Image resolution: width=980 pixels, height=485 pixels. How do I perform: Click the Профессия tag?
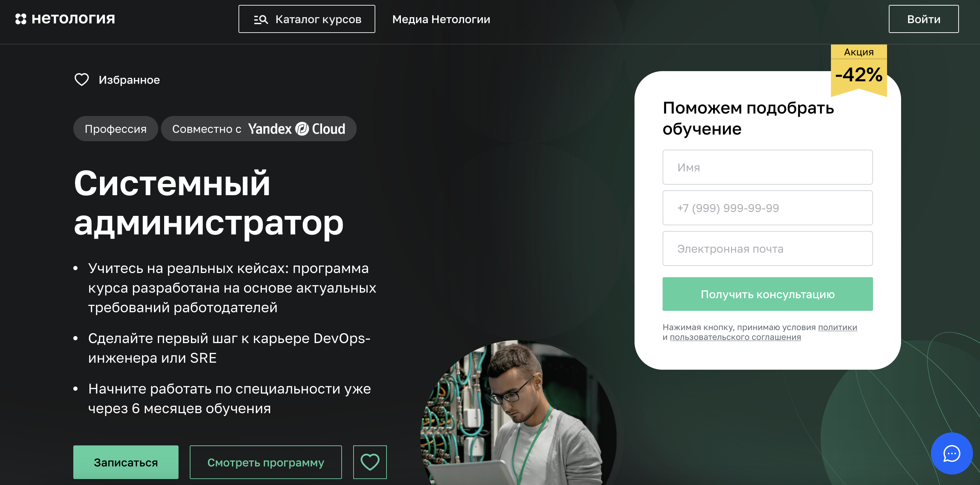(116, 129)
